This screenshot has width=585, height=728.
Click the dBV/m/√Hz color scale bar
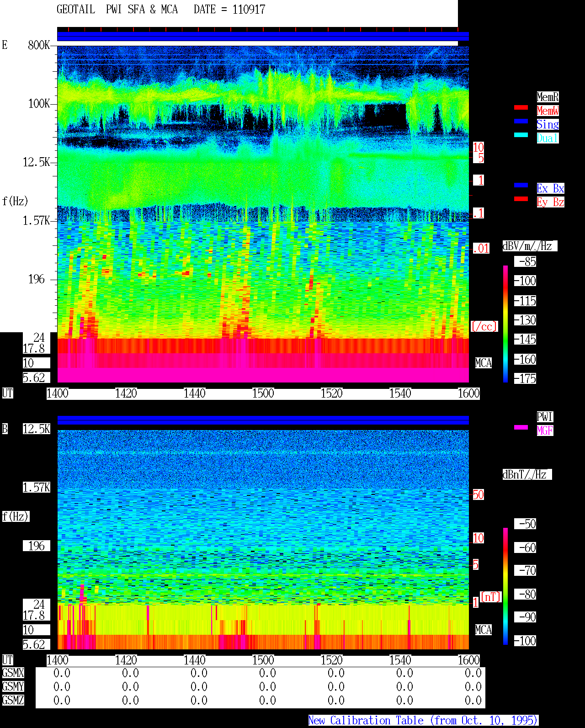[505, 324]
